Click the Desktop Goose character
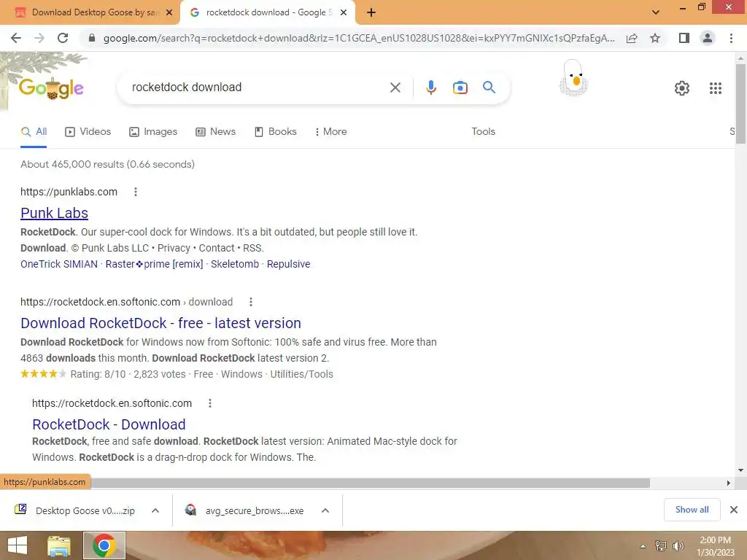Screen dimensions: 747x560 (x=573, y=77)
